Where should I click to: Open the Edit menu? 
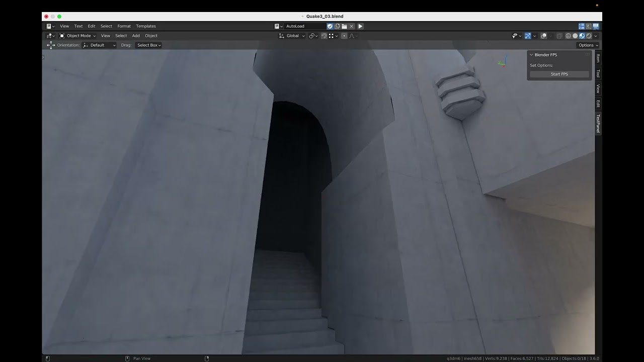click(x=92, y=26)
